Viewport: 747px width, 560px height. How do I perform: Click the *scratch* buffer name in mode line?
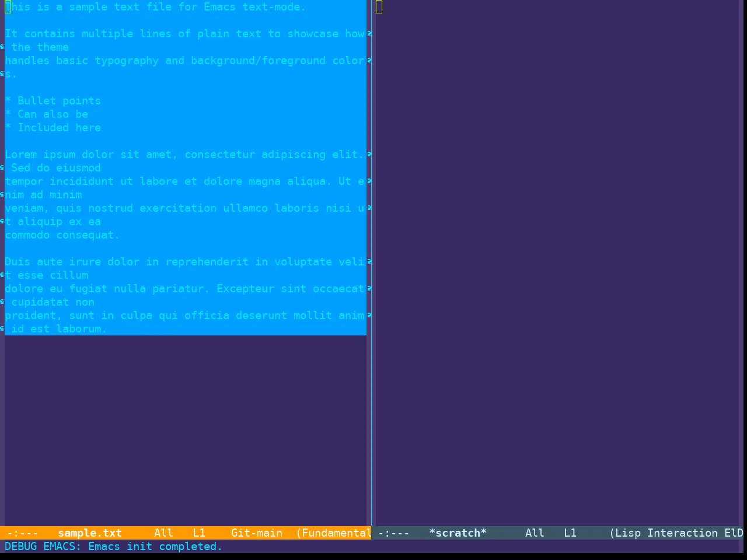(458, 533)
